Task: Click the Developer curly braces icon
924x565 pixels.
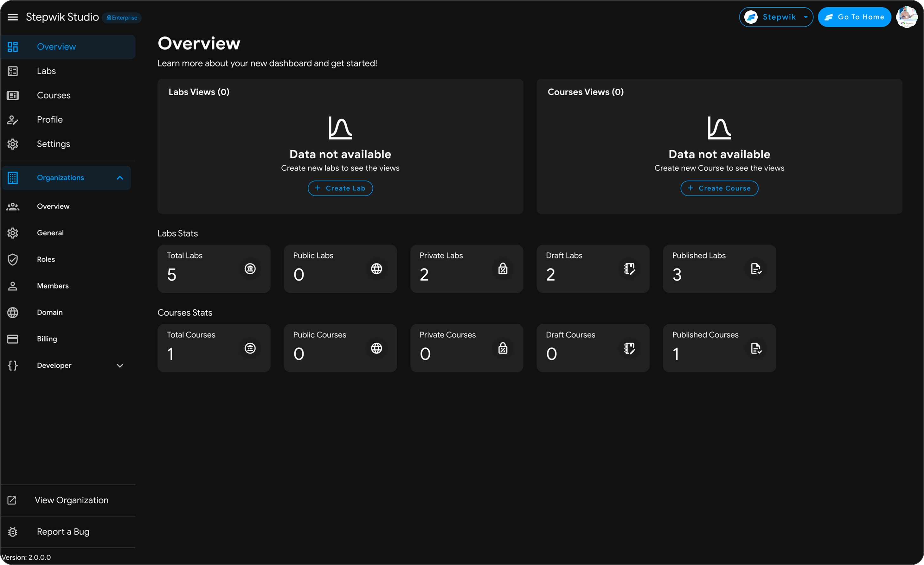Action: [x=13, y=365]
